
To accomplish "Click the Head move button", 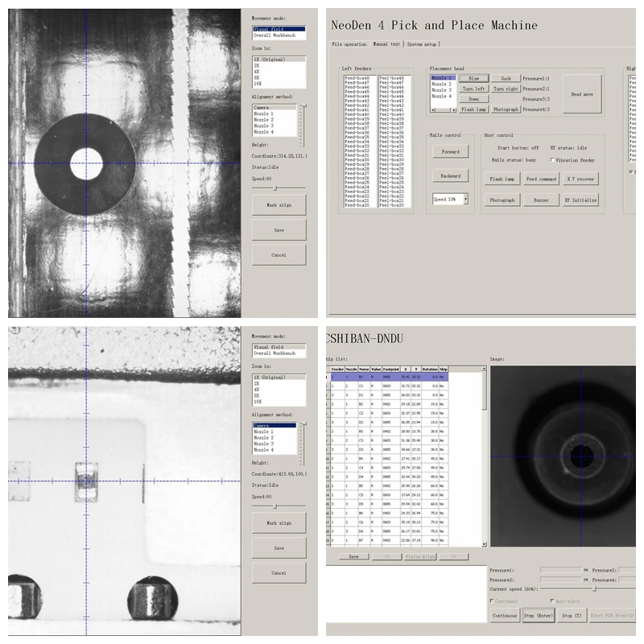I will 582,94.
